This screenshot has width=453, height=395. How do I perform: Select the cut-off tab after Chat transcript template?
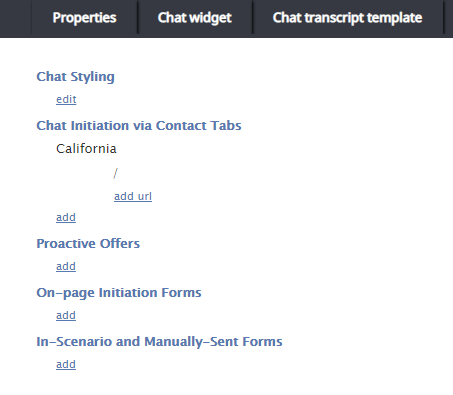(x=449, y=18)
